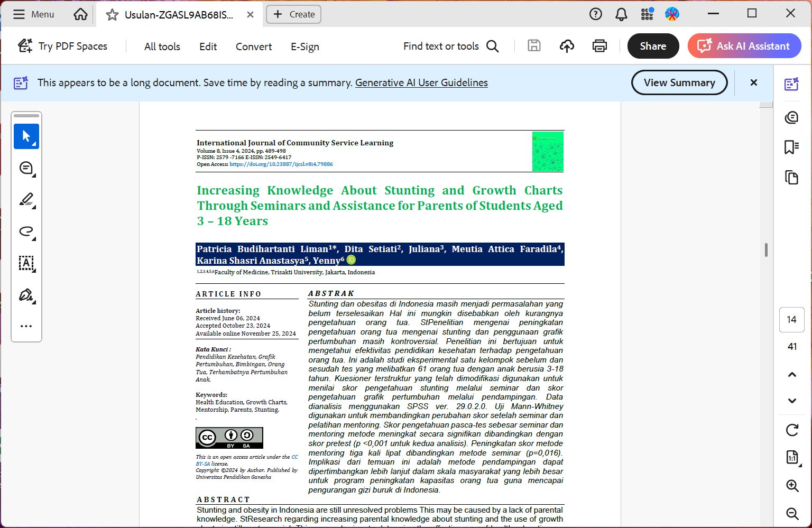Expand more tools in left toolbar

pos(26,326)
